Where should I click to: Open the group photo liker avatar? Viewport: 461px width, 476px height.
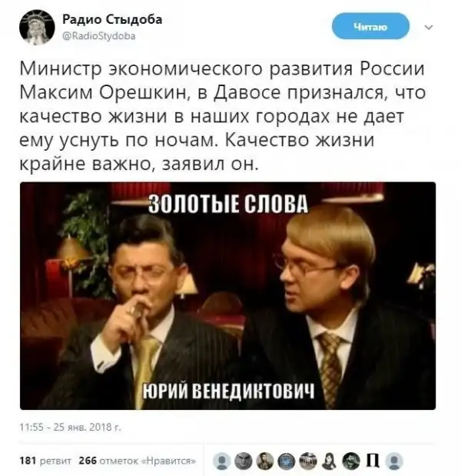tap(307, 461)
